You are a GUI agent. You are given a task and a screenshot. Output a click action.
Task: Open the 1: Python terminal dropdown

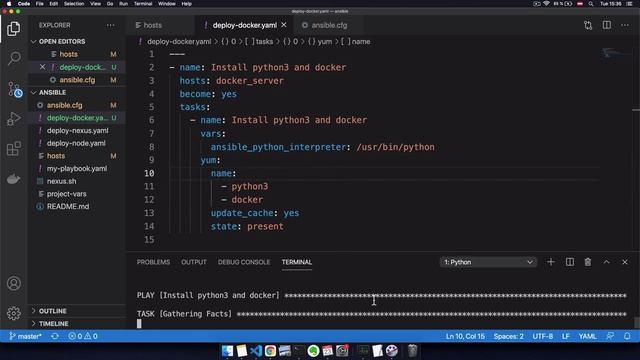point(488,262)
